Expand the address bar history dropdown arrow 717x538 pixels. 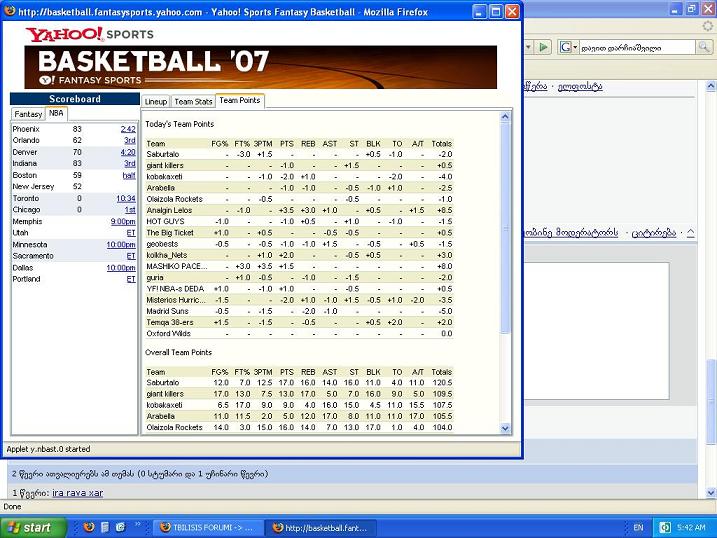point(529,47)
